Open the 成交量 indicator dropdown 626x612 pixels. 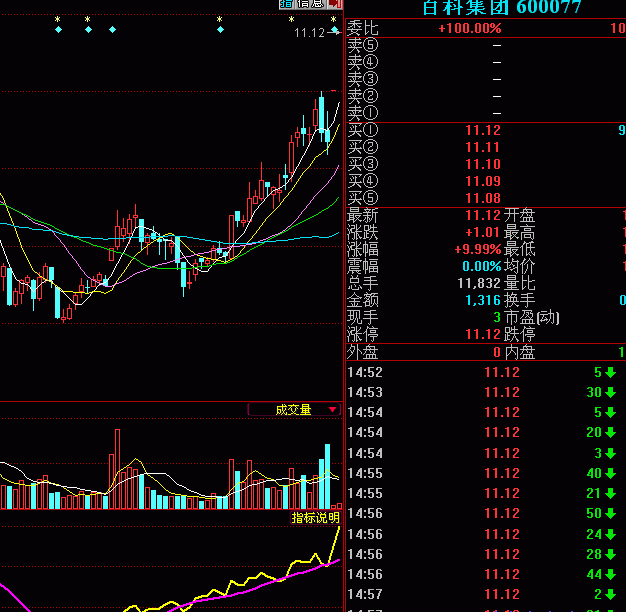tap(294, 409)
